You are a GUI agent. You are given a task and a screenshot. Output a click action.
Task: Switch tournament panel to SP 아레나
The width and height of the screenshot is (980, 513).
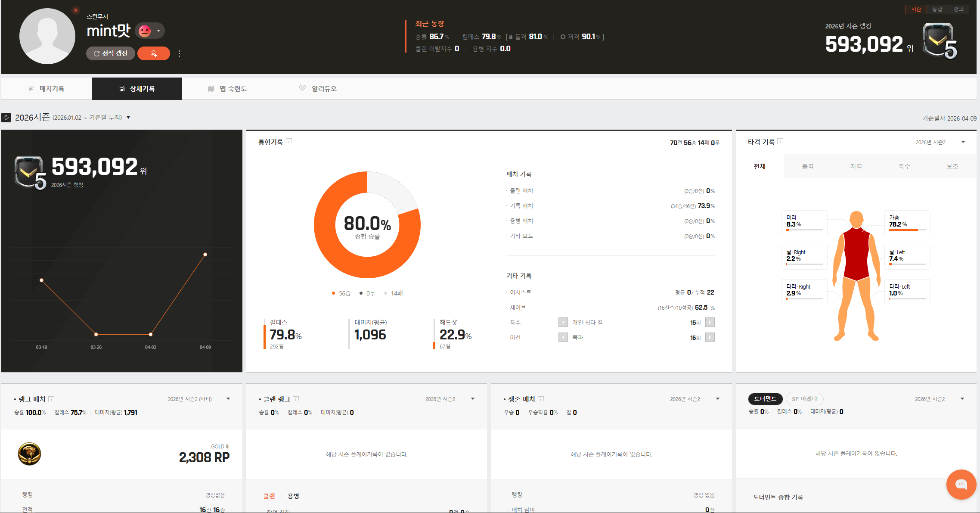click(x=804, y=399)
